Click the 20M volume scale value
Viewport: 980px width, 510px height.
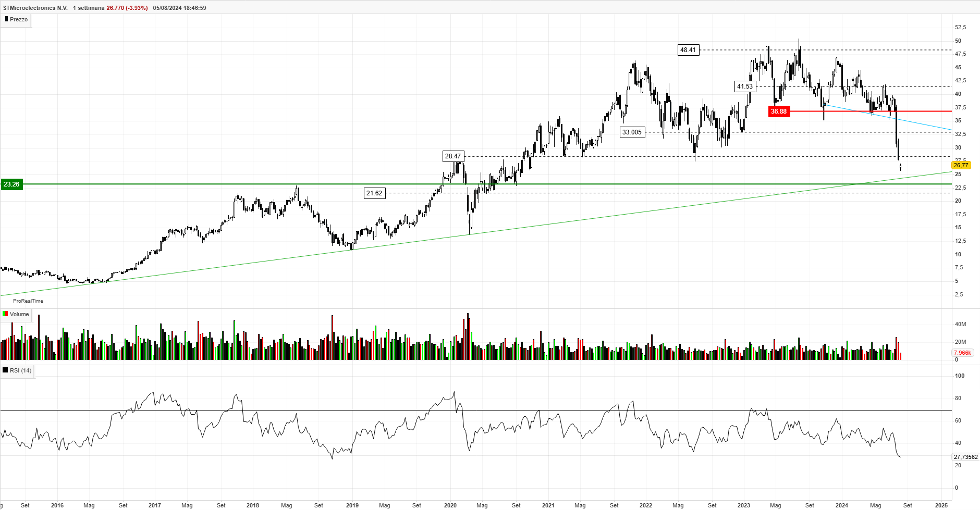coord(960,342)
